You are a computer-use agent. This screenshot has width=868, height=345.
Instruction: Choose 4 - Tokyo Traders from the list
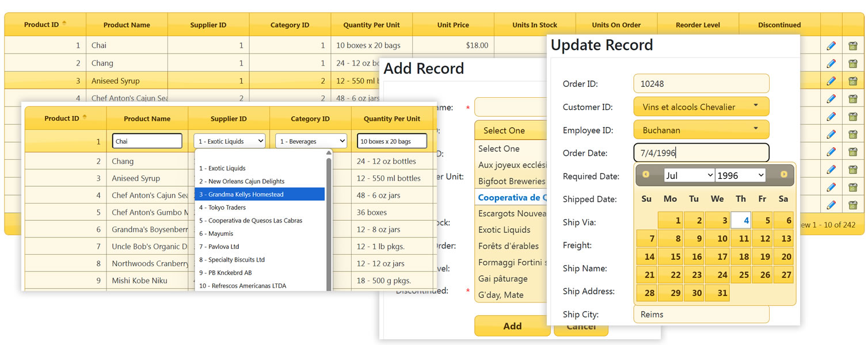[260, 208]
